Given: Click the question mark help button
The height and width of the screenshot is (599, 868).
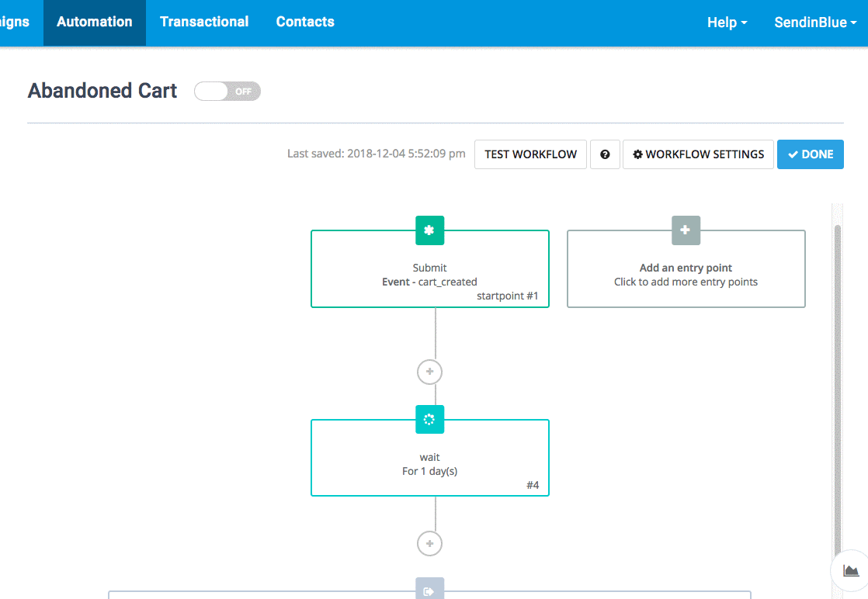Looking at the screenshot, I should tap(605, 154).
